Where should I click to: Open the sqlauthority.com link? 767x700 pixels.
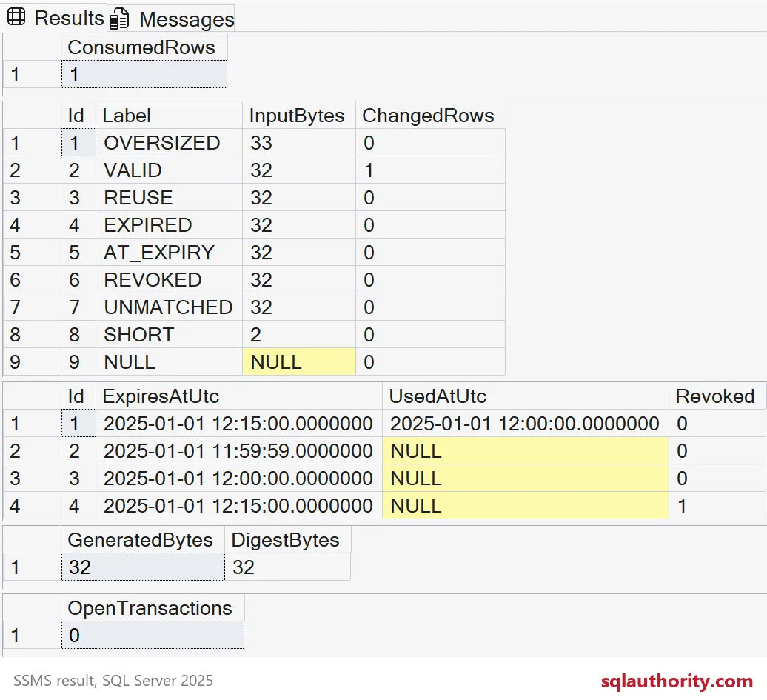(x=677, y=681)
